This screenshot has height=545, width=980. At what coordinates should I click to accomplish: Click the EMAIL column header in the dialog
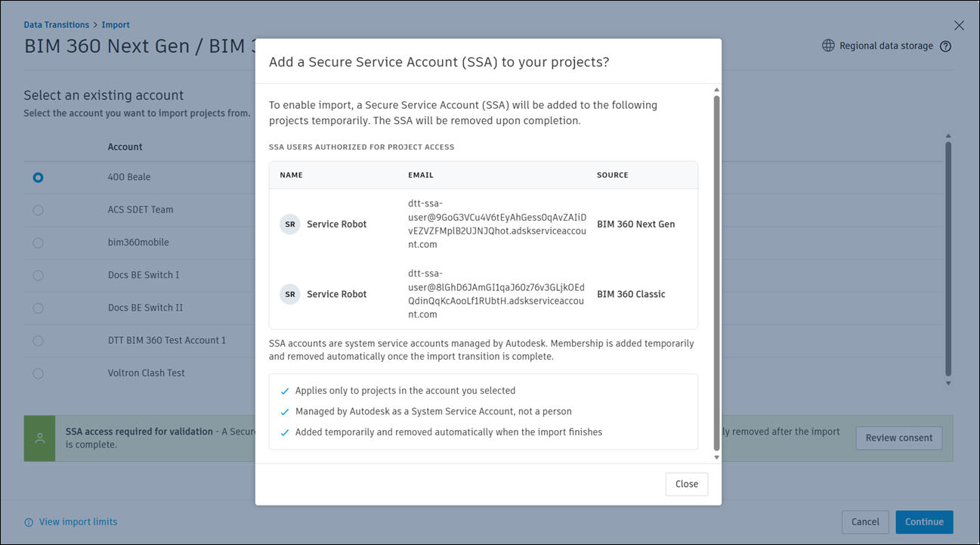tap(421, 175)
